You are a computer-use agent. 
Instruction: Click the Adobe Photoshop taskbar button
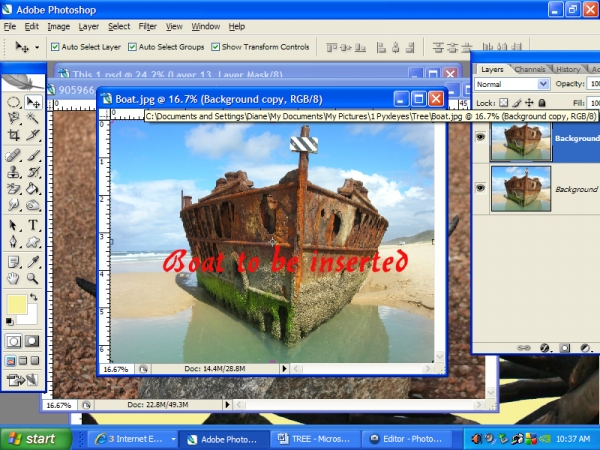click(224, 439)
